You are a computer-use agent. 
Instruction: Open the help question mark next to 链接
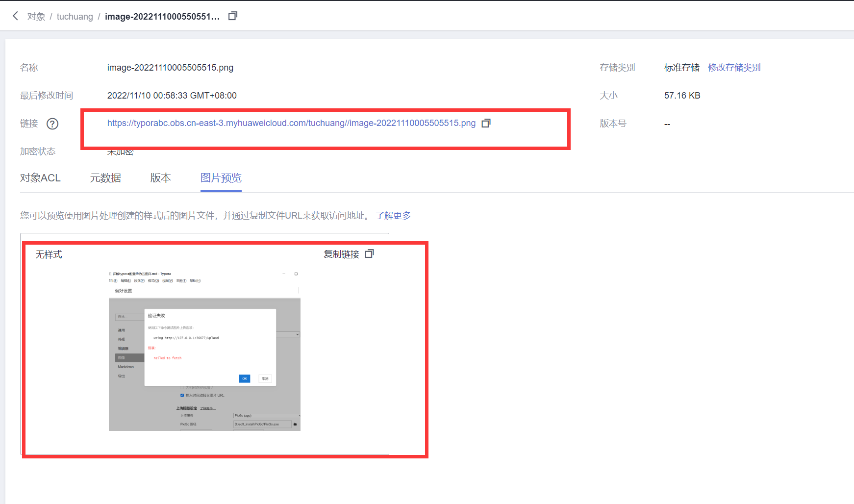(x=52, y=124)
